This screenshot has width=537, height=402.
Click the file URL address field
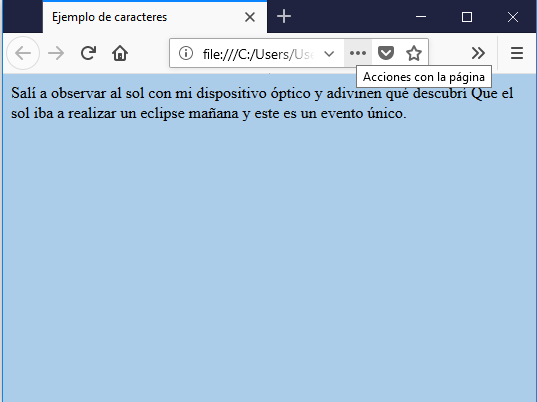[x=258, y=54]
